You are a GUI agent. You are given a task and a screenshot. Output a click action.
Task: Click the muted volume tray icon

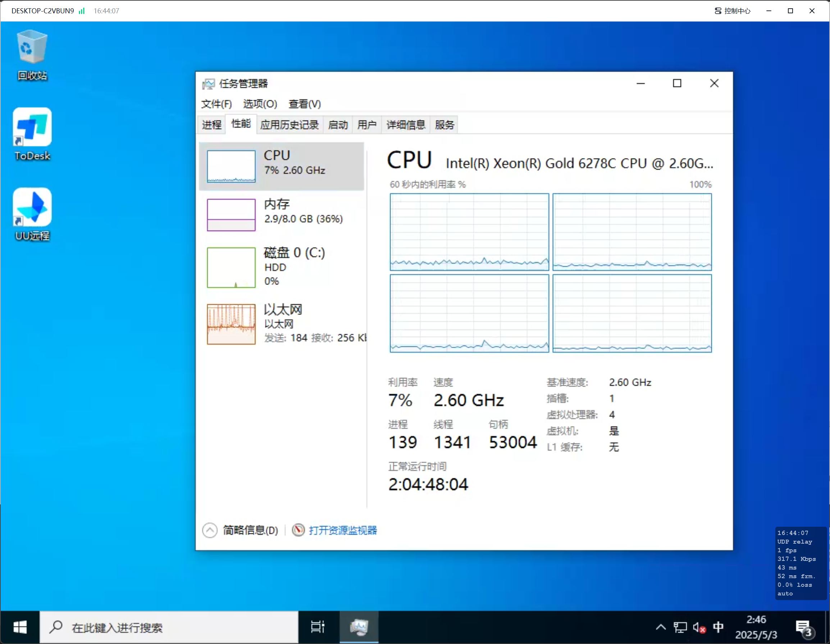click(698, 627)
